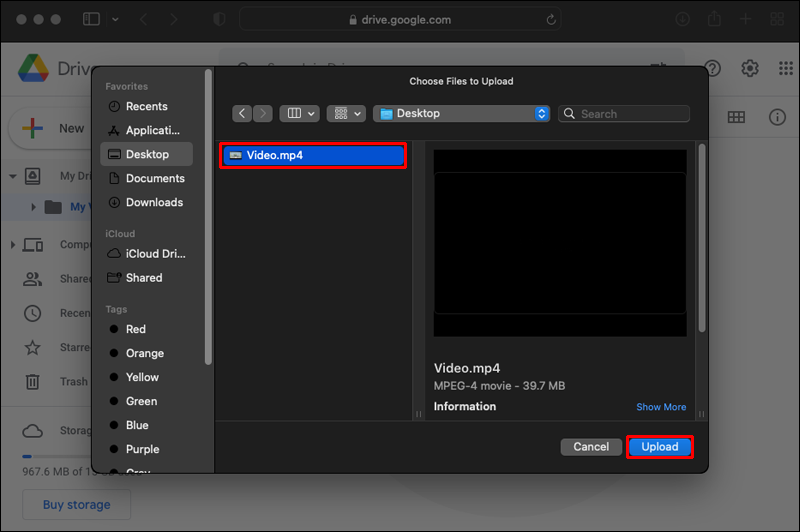Click Safari forward navigation arrow

click(x=174, y=19)
